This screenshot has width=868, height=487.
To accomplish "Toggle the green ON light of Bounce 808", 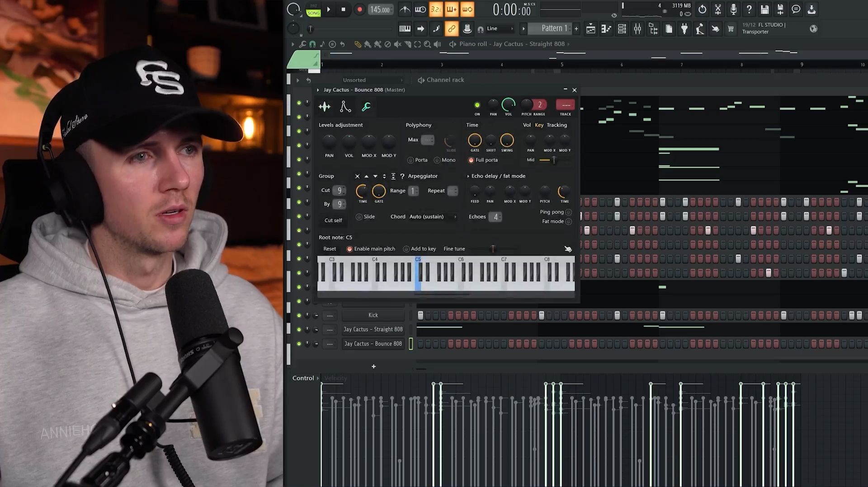I will coord(477,105).
